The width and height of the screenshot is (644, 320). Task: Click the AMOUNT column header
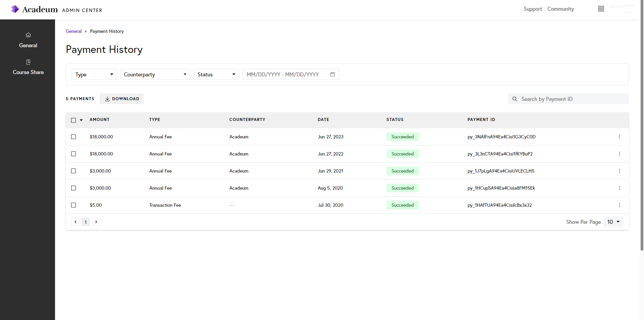pyautogui.click(x=100, y=120)
